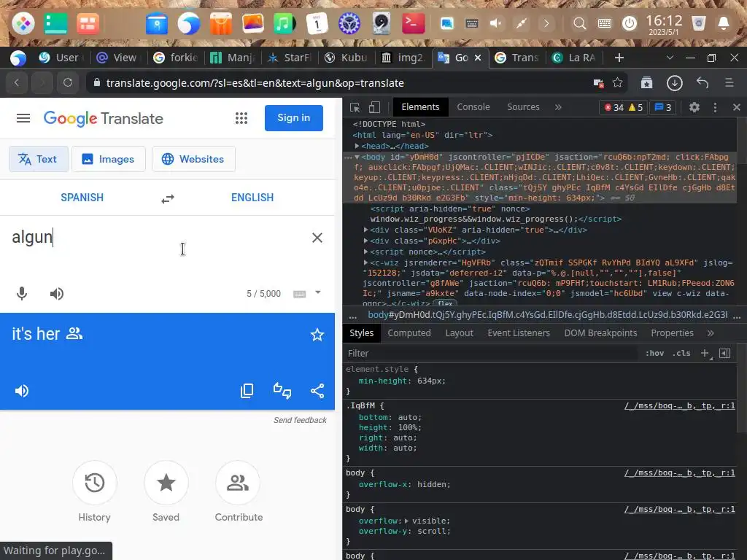Open a new browser tab

(619, 58)
